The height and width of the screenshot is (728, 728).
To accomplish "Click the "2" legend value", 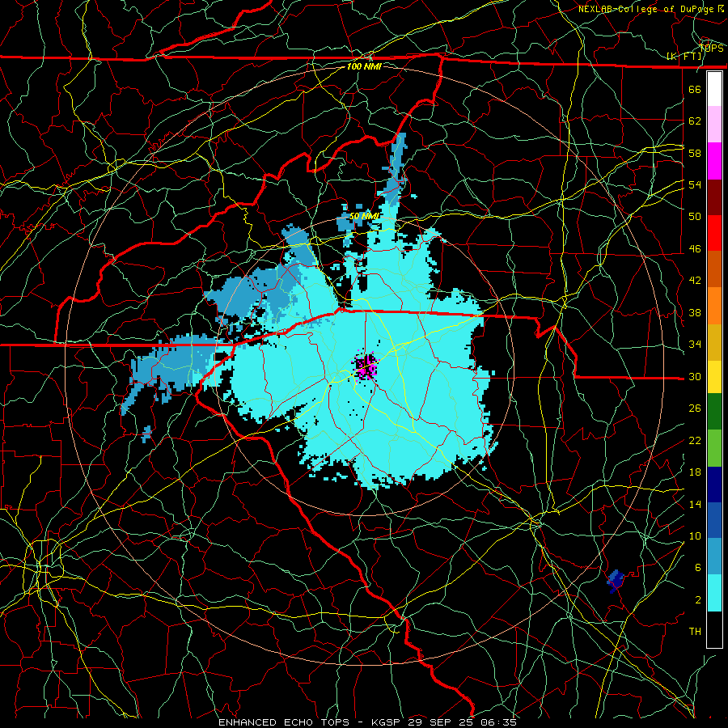I will click(697, 600).
